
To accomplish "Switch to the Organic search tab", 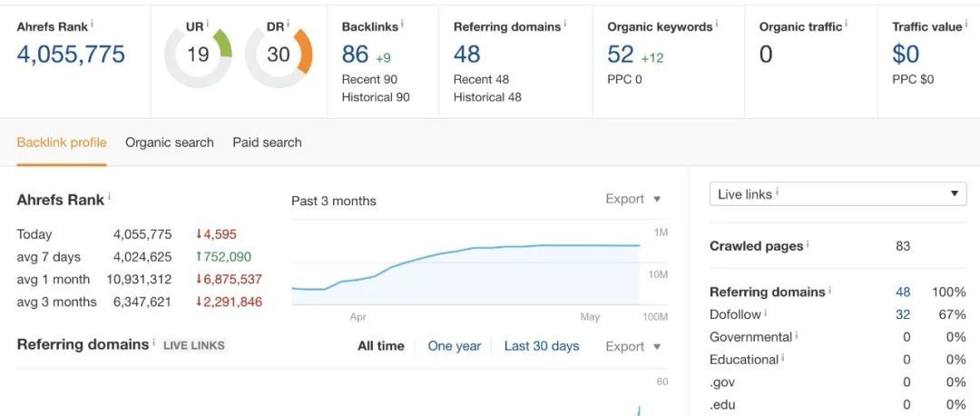I will 170,143.
